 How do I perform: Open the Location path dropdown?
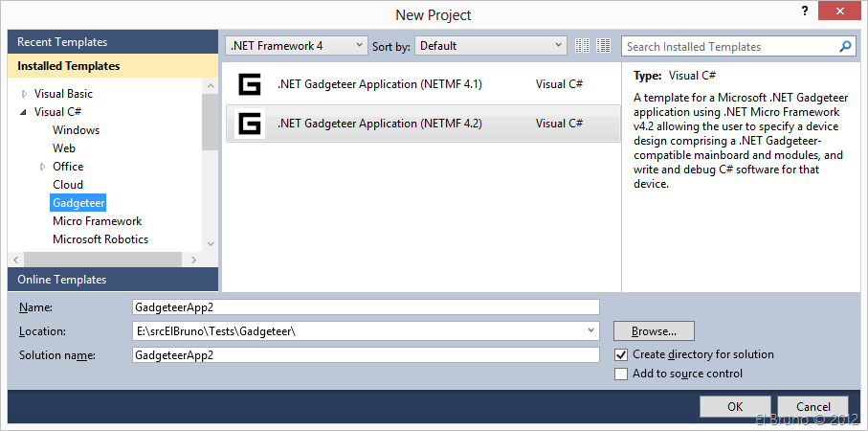click(x=591, y=331)
